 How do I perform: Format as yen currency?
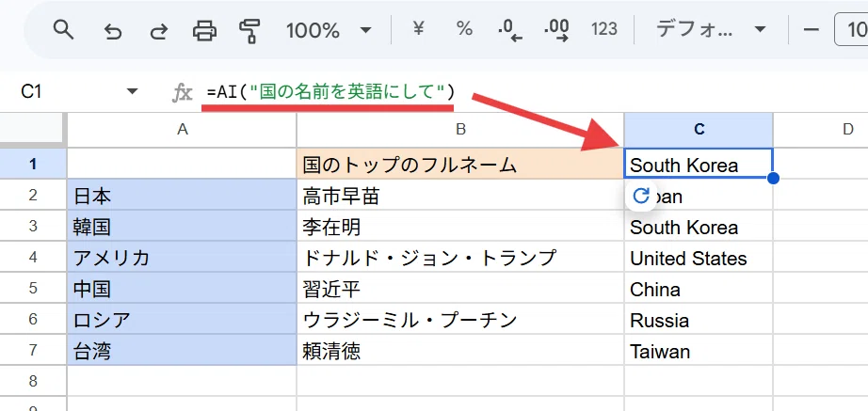(x=419, y=28)
